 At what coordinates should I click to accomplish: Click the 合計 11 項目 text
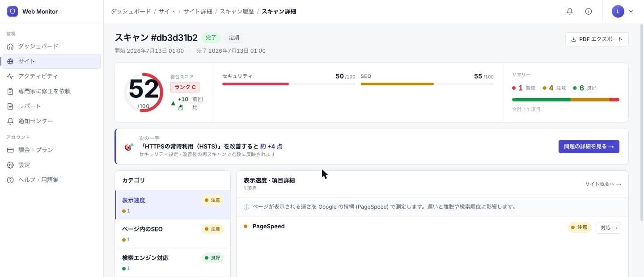[x=526, y=109]
